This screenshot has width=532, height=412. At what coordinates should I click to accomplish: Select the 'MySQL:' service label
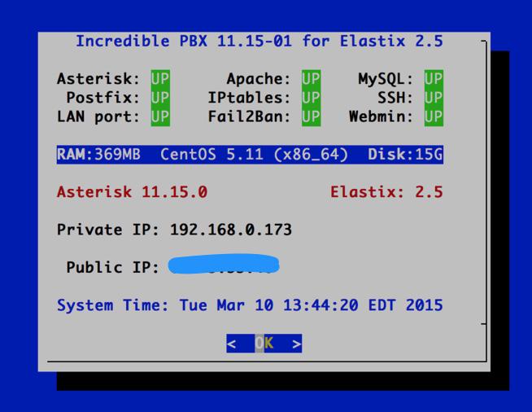pyautogui.click(x=386, y=79)
